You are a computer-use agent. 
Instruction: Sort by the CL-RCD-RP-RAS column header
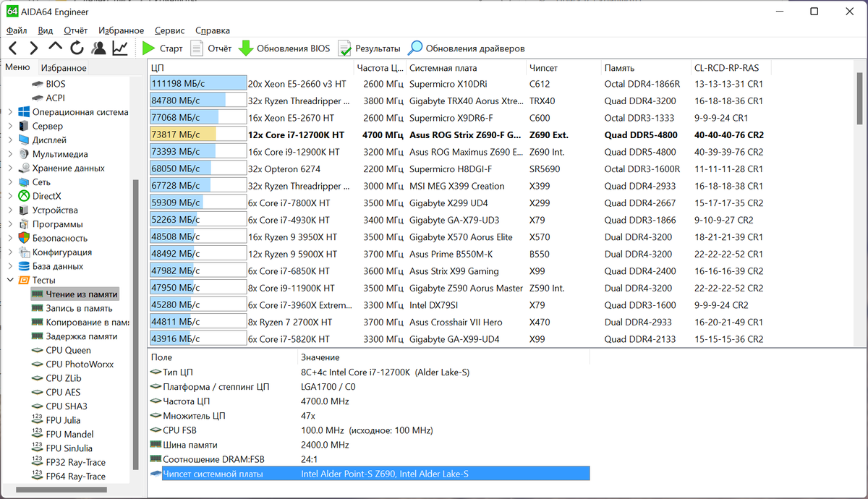pyautogui.click(x=731, y=68)
